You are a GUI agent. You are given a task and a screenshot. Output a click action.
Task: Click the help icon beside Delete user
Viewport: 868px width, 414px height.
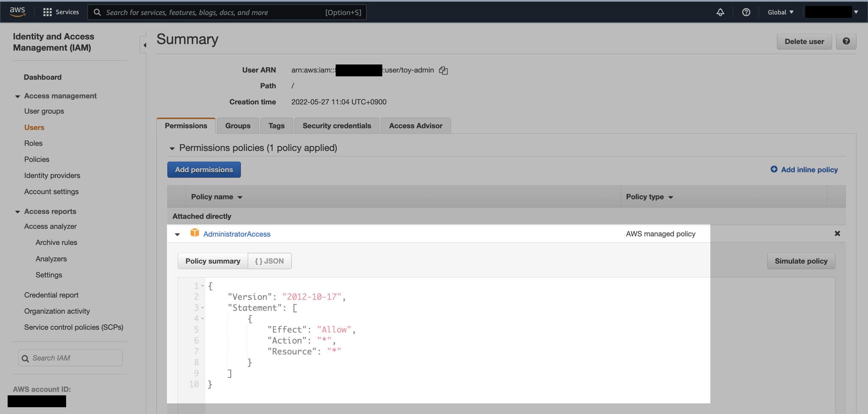coord(846,42)
